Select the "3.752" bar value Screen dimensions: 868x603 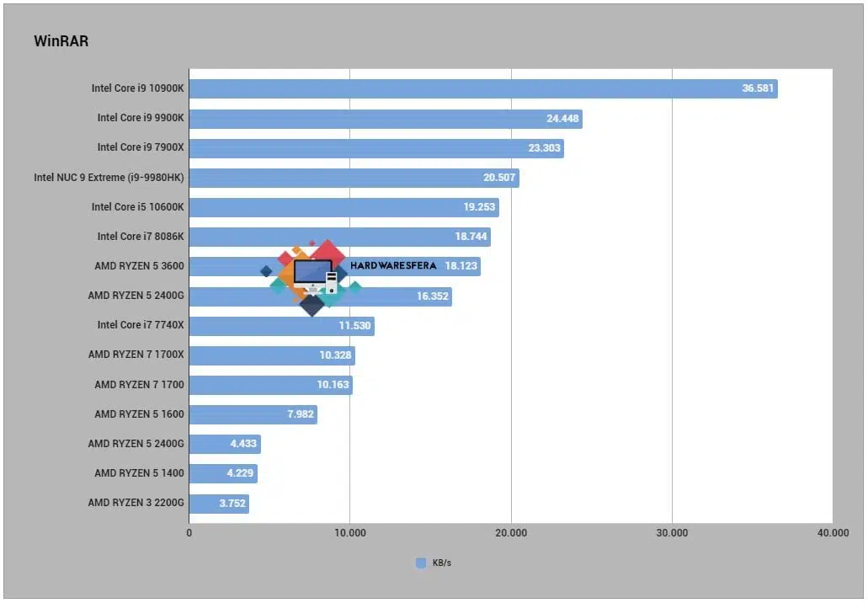232,504
